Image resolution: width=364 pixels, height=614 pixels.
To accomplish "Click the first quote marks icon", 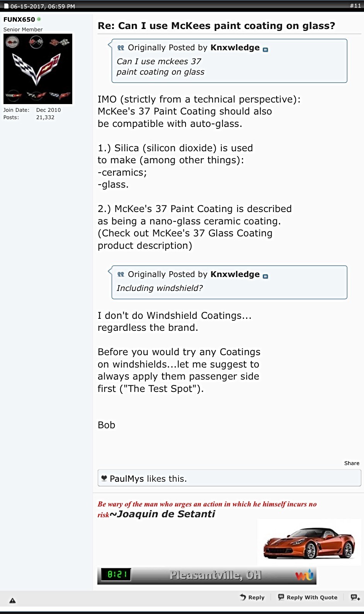I will 121,48.
